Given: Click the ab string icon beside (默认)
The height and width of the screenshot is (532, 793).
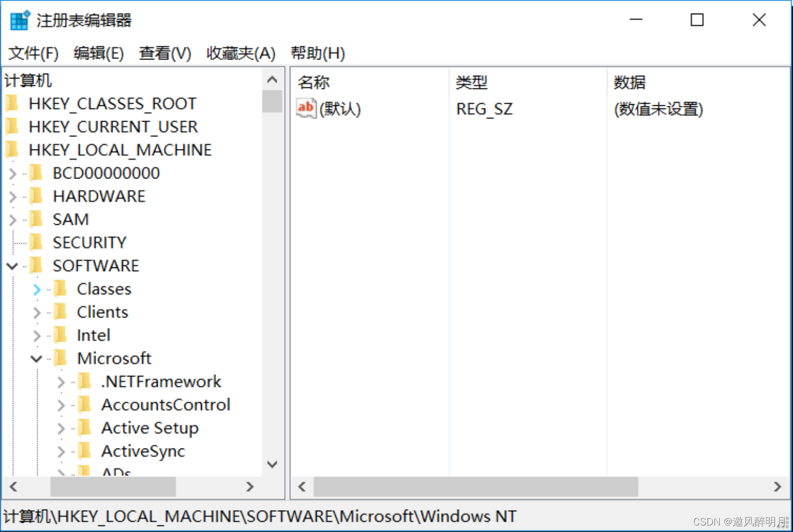Looking at the screenshot, I should pos(305,108).
